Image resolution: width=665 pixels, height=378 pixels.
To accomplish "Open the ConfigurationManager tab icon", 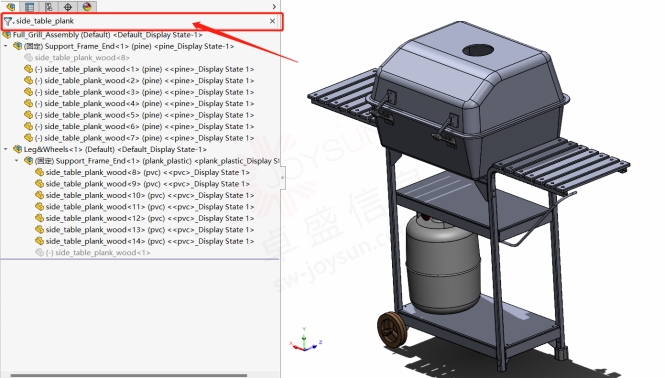I will click(48, 6).
